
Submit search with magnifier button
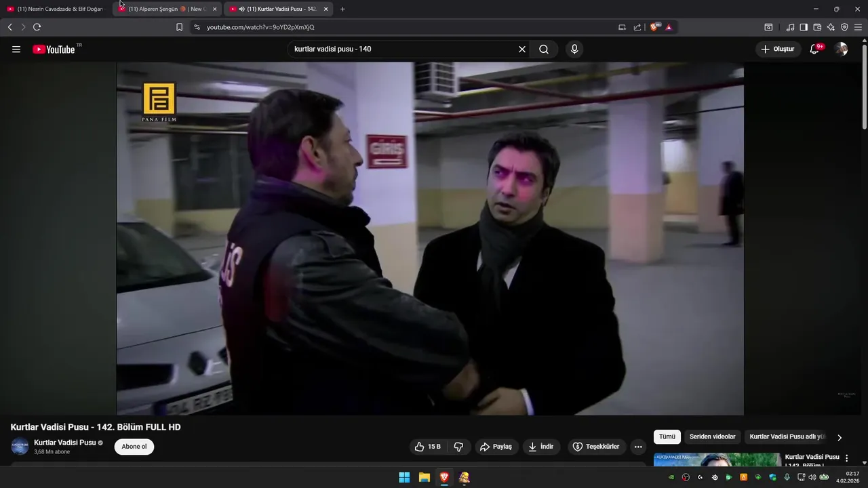point(544,49)
